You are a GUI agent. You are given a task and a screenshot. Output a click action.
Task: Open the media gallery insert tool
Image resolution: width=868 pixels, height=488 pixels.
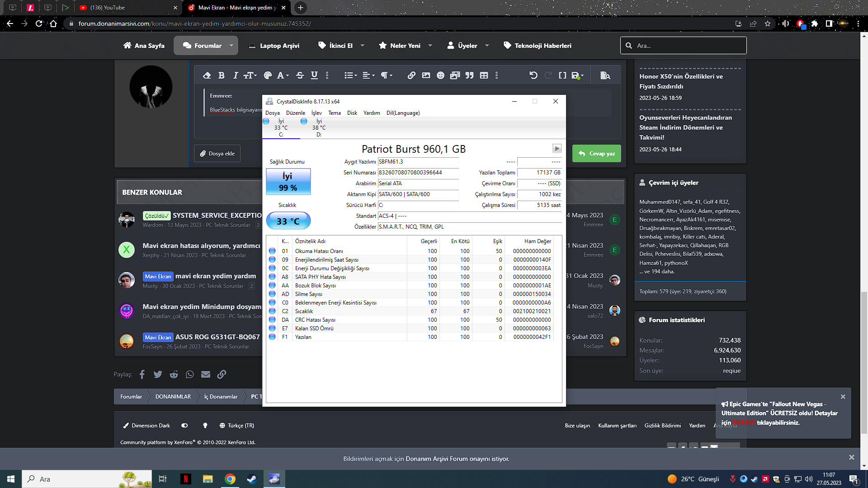tap(455, 75)
